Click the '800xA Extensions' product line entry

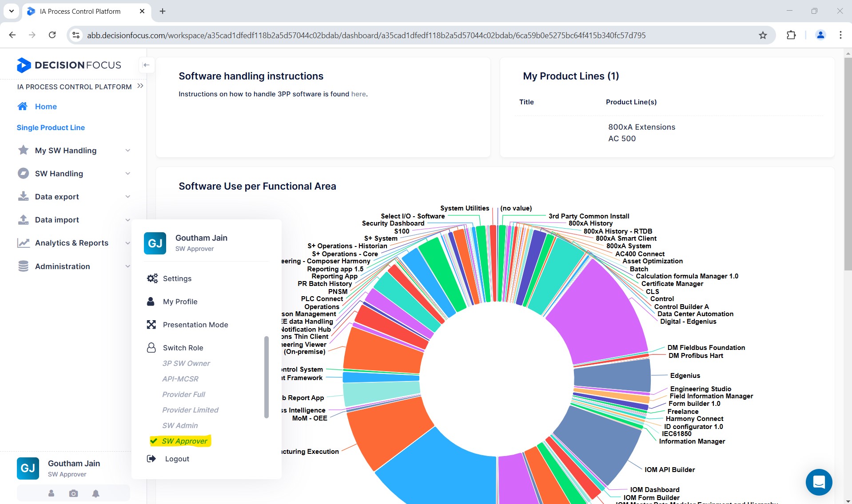641,127
